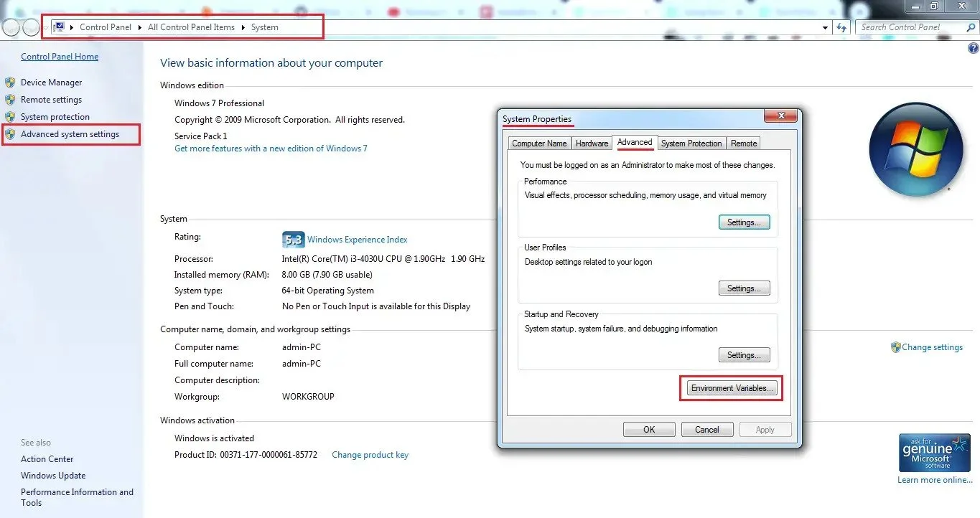The width and height of the screenshot is (980, 518).
Task: Click the Windows Experience Index 5.3 badge
Action: coord(294,239)
